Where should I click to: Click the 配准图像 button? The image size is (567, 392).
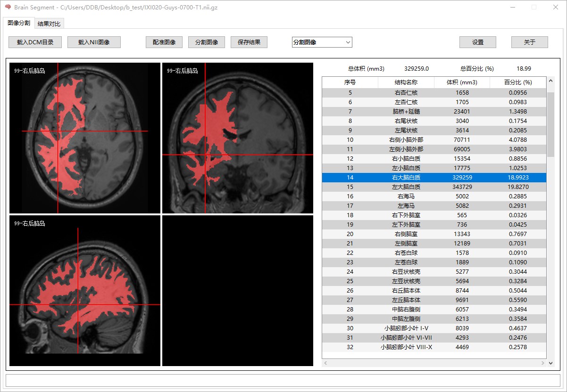[164, 42]
